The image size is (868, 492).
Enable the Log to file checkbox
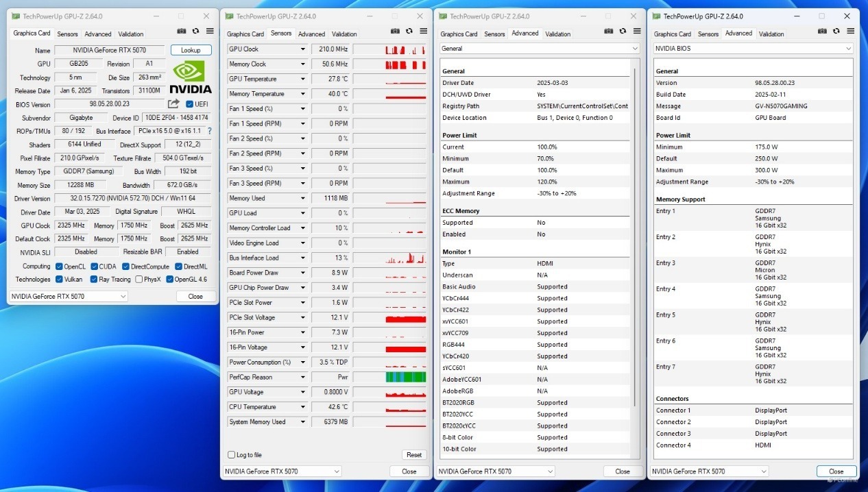(x=231, y=455)
